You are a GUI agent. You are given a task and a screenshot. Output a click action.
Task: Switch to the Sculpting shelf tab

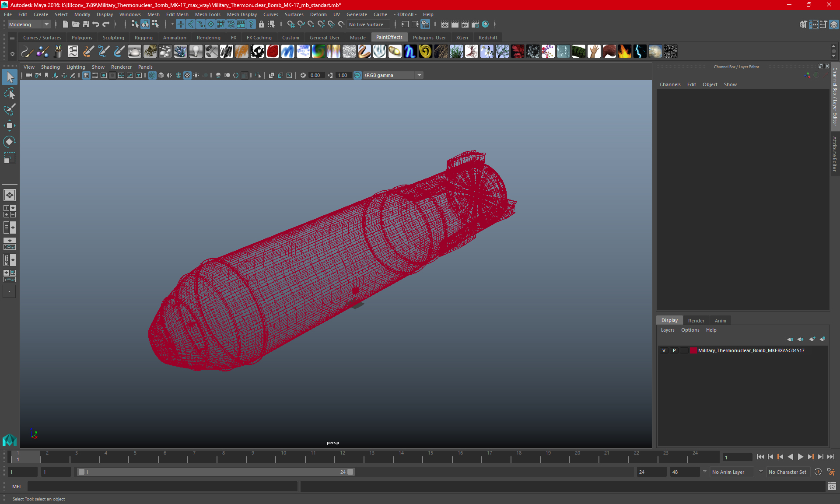click(113, 38)
